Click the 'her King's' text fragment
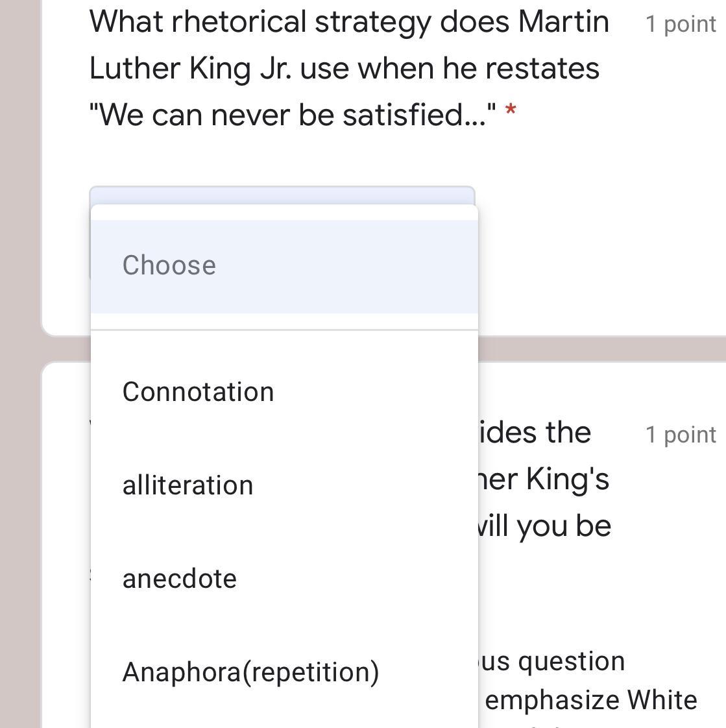Image resolution: width=726 pixels, height=728 pixels. (544, 479)
